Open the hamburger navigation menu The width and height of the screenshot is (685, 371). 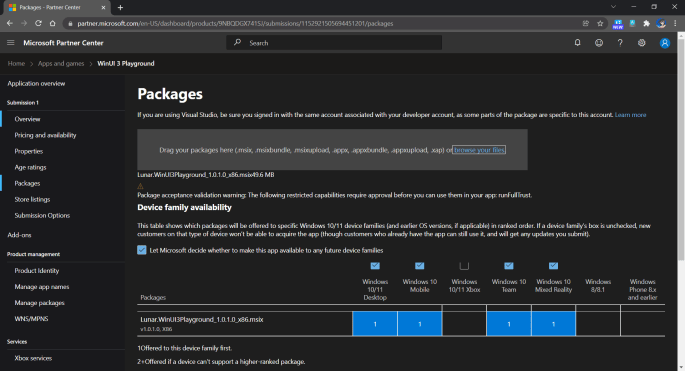(x=11, y=43)
